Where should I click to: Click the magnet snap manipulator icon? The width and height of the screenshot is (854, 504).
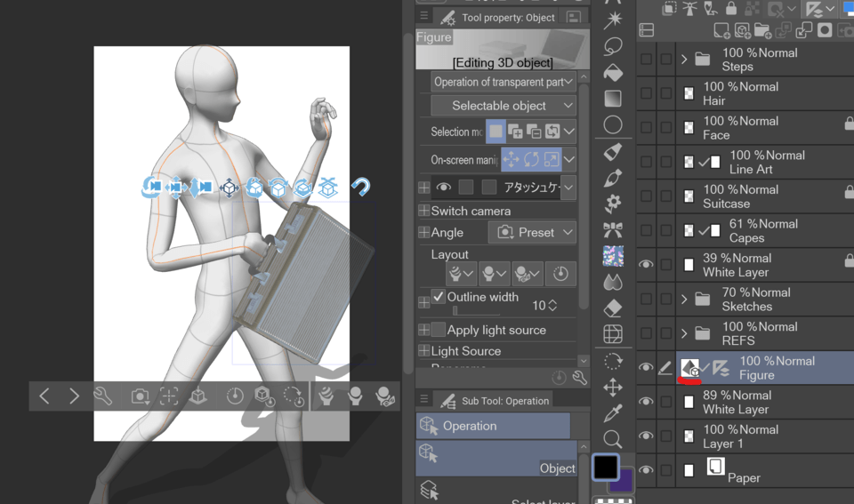click(360, 187)
